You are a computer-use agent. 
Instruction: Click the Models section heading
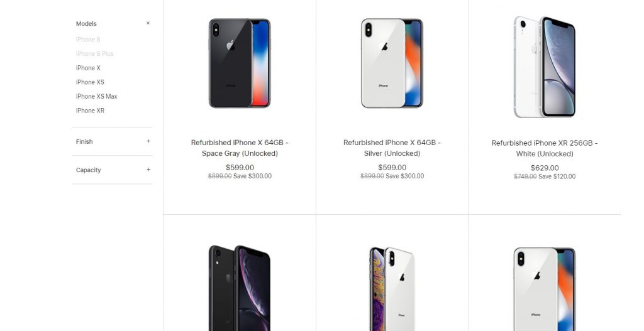pyautogui.click(x=86, y=24)
